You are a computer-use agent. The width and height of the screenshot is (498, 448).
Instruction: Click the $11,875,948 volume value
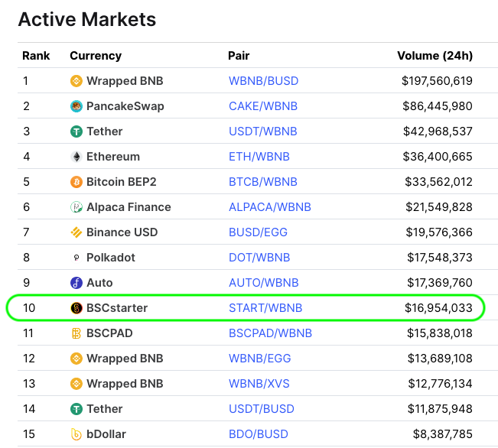coord(440,409)
